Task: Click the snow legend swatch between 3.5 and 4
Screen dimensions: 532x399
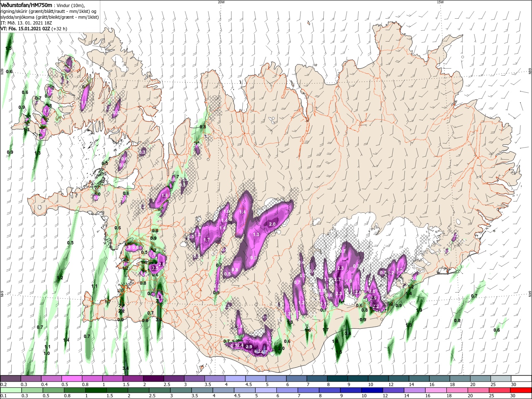Action: point(214,379)
